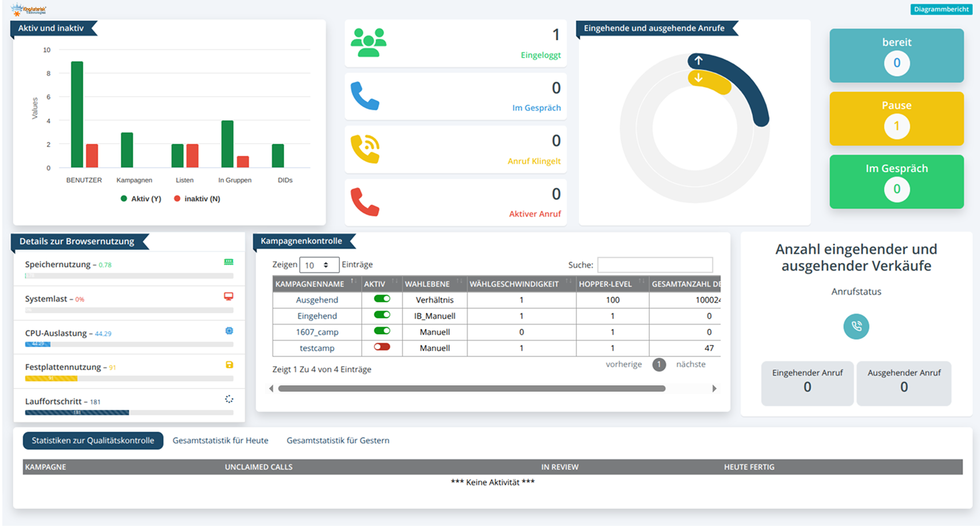Click the blue Im Gespräch phone icon

(x=365, y=96)
